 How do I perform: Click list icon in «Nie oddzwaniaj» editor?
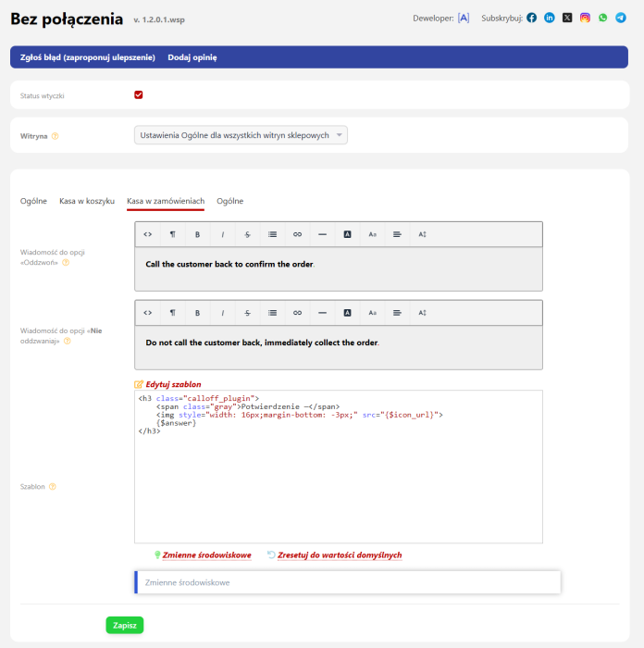coord(272,313)
